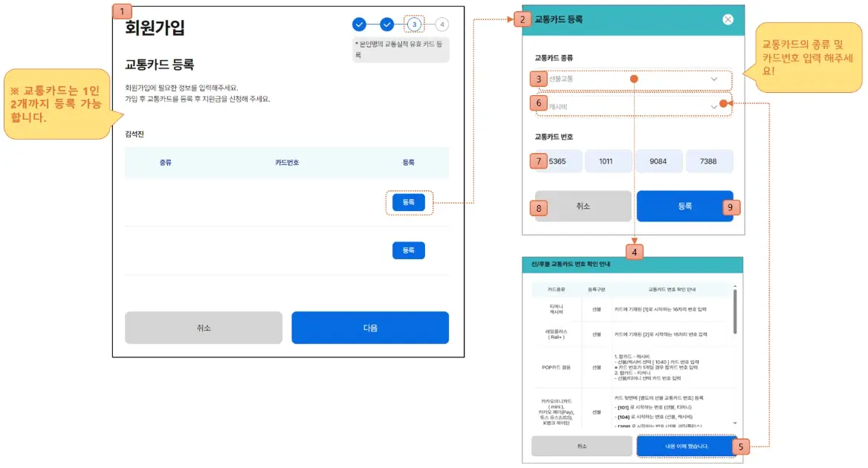Click 다음 to continue the 회원가입 process
The height and width of the screenshot is (468, 868).
click(x=369, y=328)
